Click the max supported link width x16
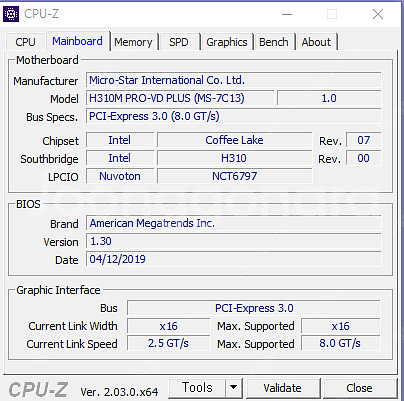This screenshot has width=404, height=401. (x=341, y=326)
